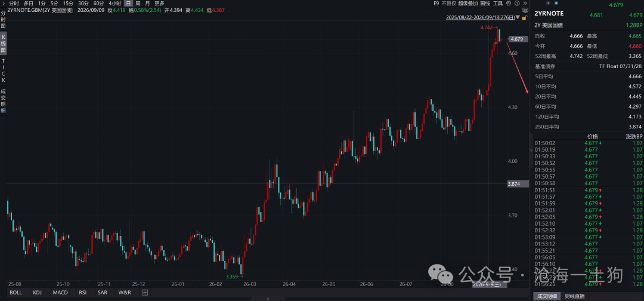Switch to 1分 timeframe
Viewport: 644px width, 301px height.
pyautogui.click(x=42, y=4)
